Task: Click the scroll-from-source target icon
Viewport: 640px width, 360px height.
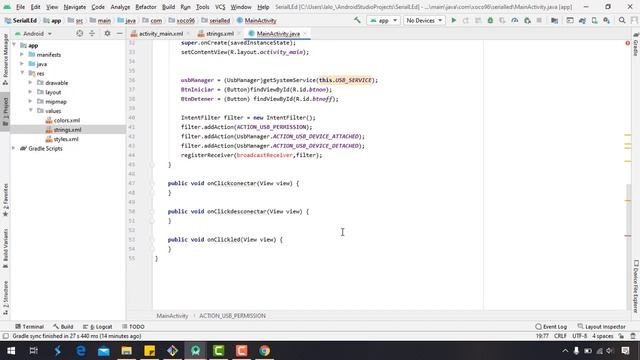Action: [80, 33]
